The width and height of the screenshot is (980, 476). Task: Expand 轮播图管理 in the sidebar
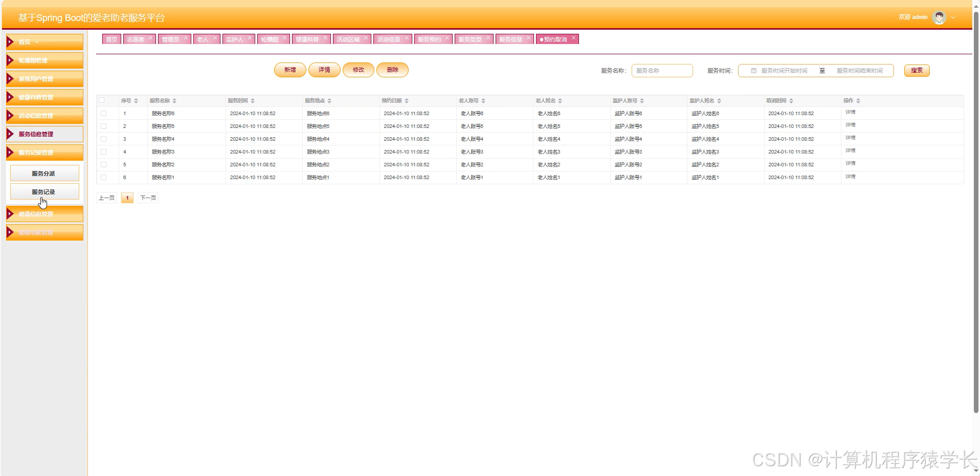44,60
